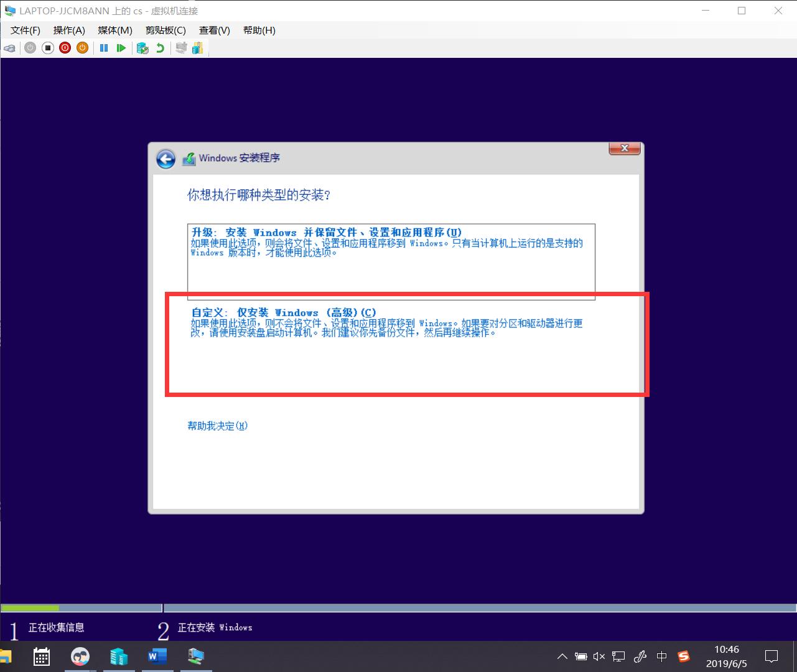Revert the VM using the green arrow icon
This screenshot has height=672, width=797.
pos(161,48)
